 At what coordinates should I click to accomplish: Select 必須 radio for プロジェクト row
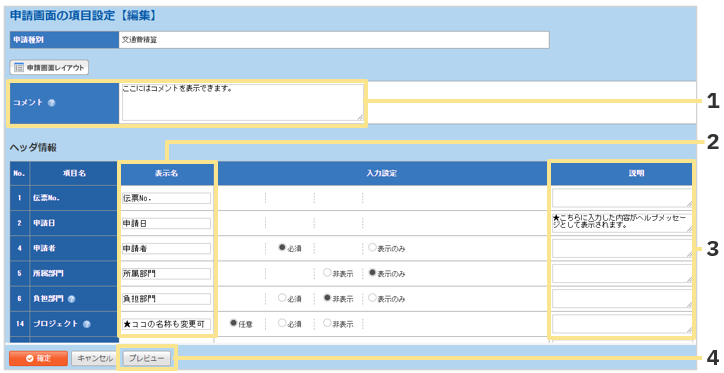pyautogui.click(x=282, y=324)
